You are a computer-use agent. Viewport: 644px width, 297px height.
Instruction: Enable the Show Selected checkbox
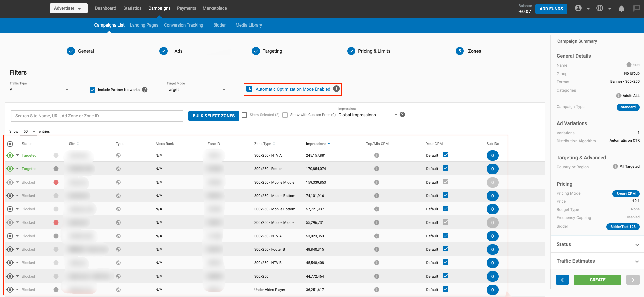[244, 115]
